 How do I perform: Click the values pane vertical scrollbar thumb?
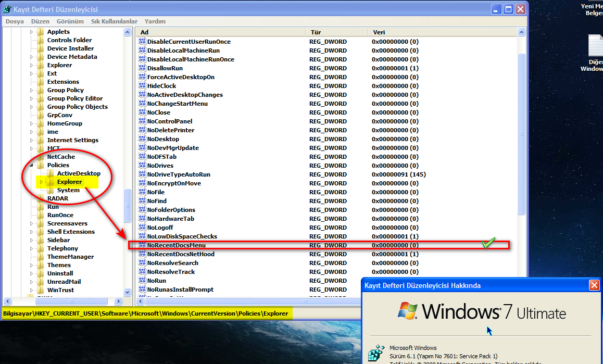[521, 134]
